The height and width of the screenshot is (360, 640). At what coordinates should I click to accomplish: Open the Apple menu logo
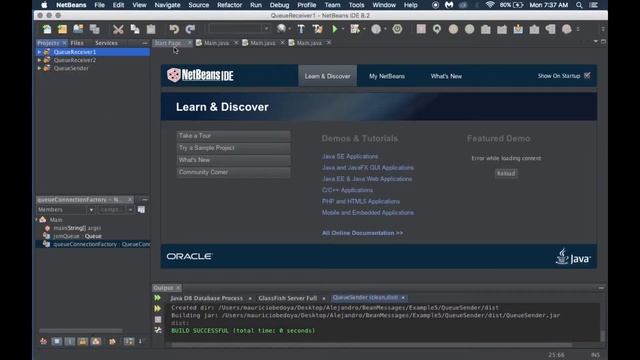pos(44,5)
